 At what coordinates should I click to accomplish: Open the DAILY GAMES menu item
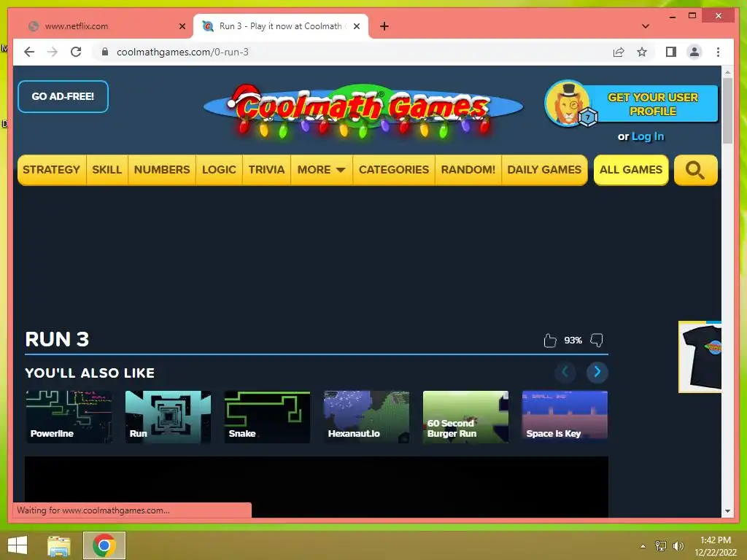[x=544, y=170]
